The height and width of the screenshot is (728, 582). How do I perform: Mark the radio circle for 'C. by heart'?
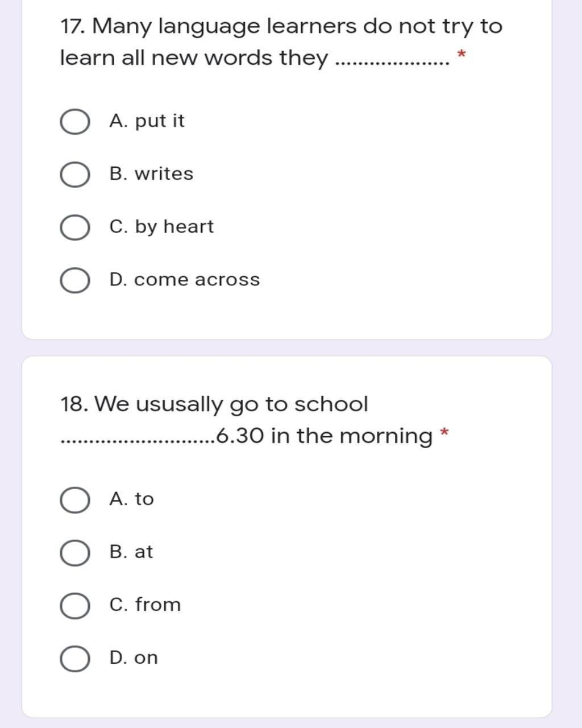tap(74, 227)
